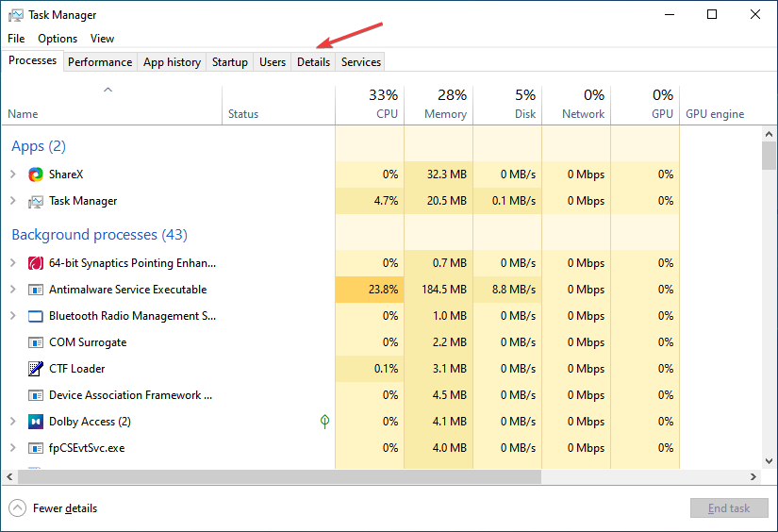
Task: Select the Apps (2) group heading
Action: point(39,146)
